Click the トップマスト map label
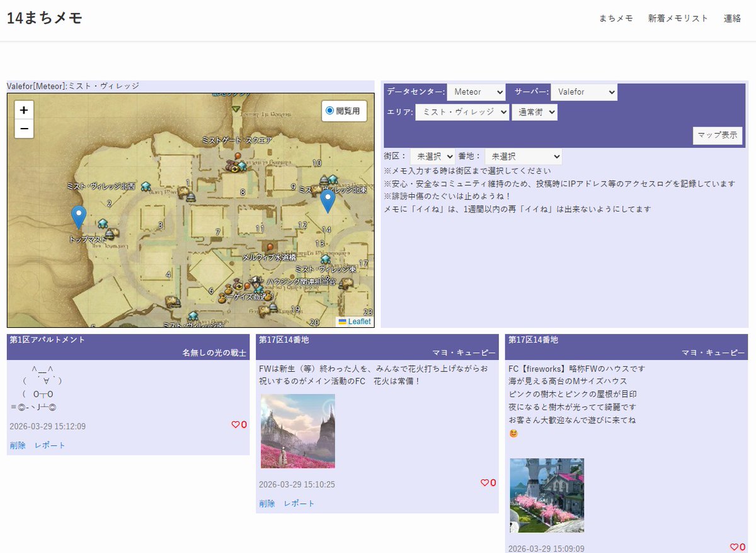 click(x=88, y=239)
